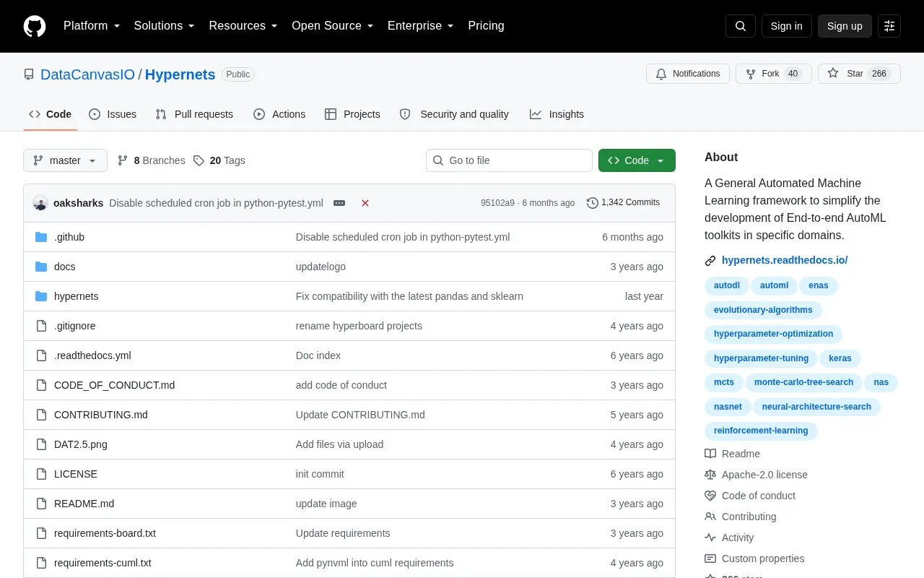Click the link icon beside hypernets.readthedocs.io
924x578 pixels.
pyautogui.click(x=710, y=261)
